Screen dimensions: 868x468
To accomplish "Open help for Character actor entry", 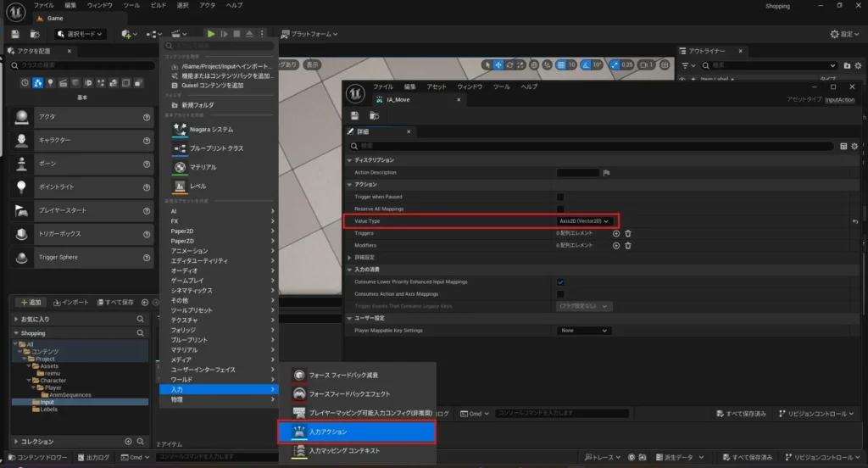I will [x=147, y=141].
